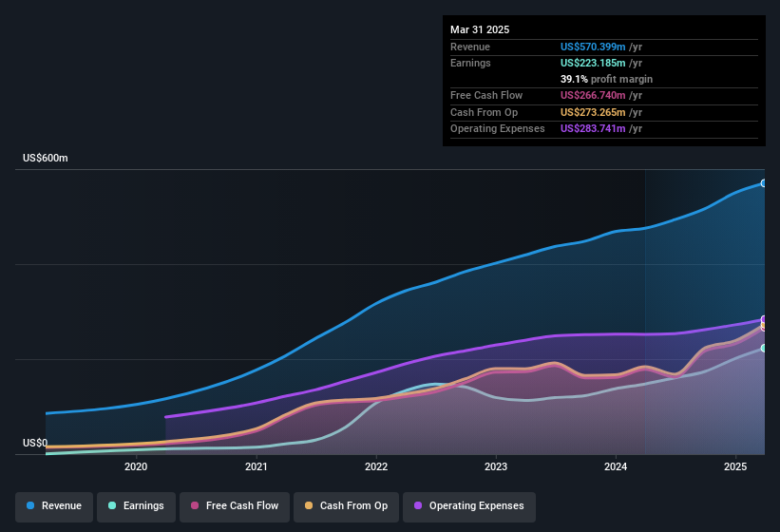This screenshot has height=532, width=780.
Task: Click the US$600m y-axis label
Action: click(x=46, y=158)
